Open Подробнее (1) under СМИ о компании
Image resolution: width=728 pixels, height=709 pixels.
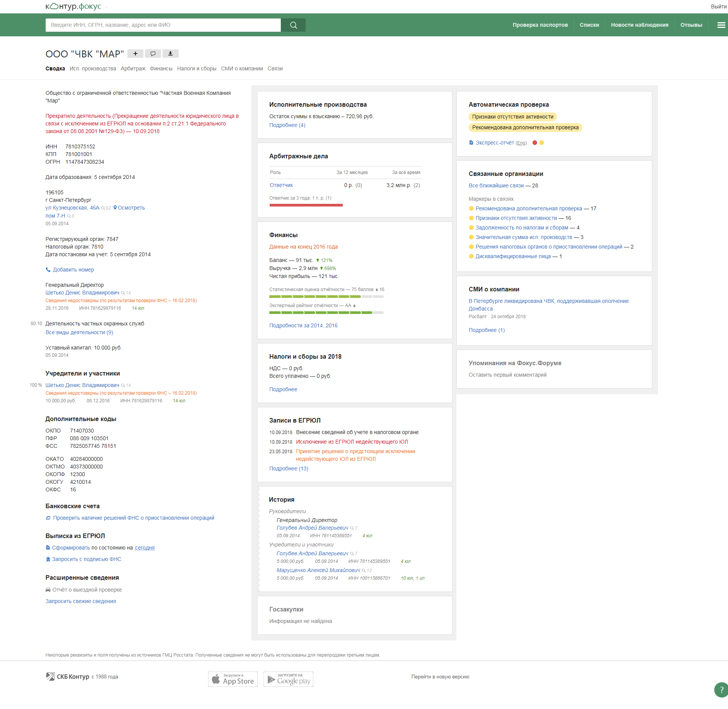[x=487, y=330]
